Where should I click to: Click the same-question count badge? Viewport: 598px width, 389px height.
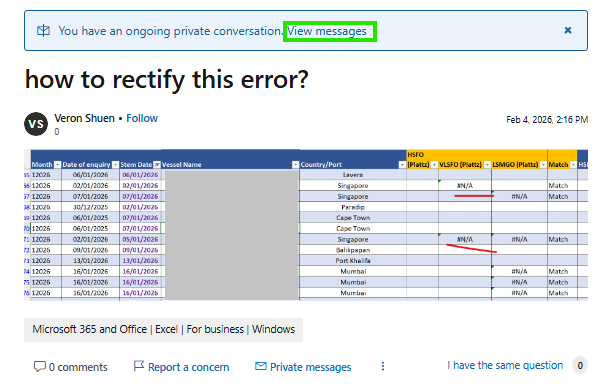580,366
